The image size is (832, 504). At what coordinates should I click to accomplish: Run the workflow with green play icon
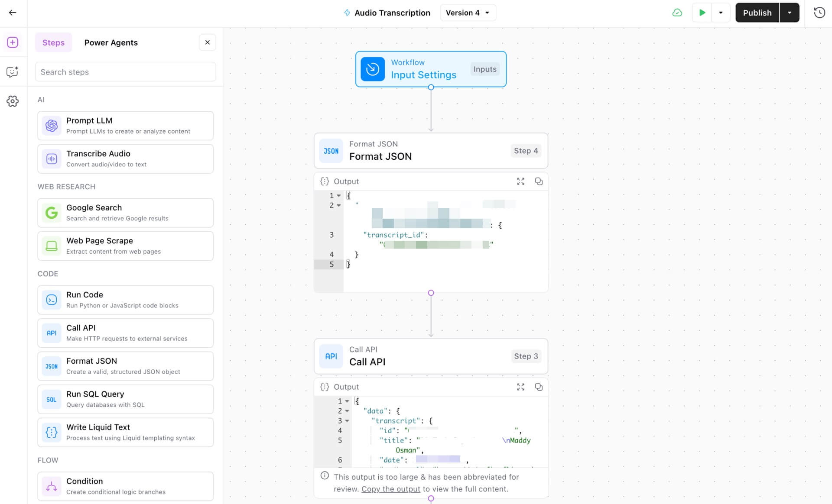coord(702,13)
